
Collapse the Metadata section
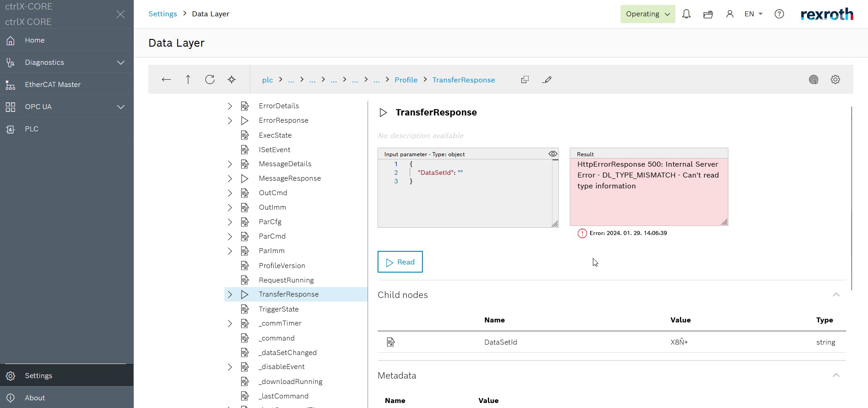836,375
